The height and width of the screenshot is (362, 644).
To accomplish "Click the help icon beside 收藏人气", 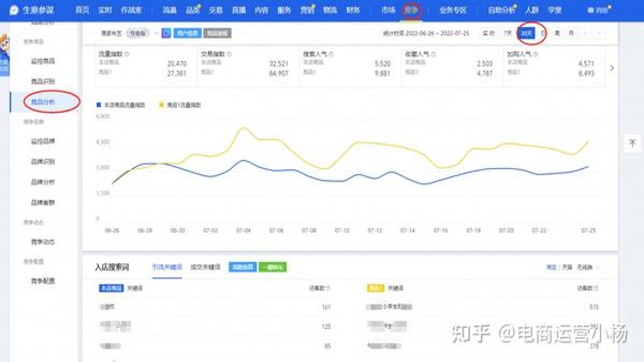I will [x=433, y=54].
